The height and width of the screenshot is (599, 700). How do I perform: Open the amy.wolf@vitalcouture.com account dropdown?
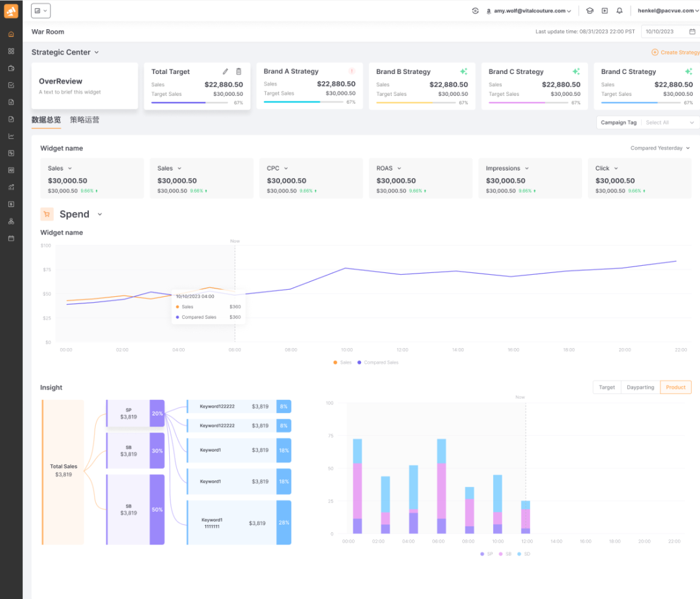tap(529, 11)
